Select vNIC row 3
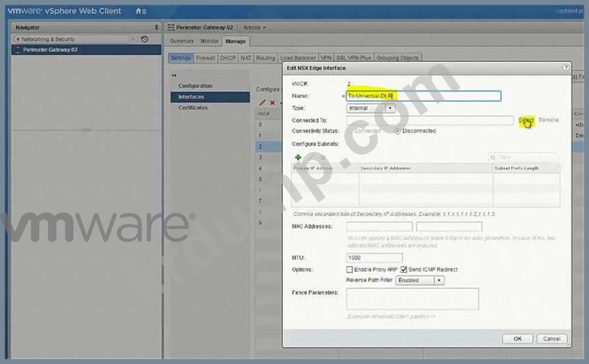Image resolution: width=589 pixels, height=364 pixels. click(268, 157)
